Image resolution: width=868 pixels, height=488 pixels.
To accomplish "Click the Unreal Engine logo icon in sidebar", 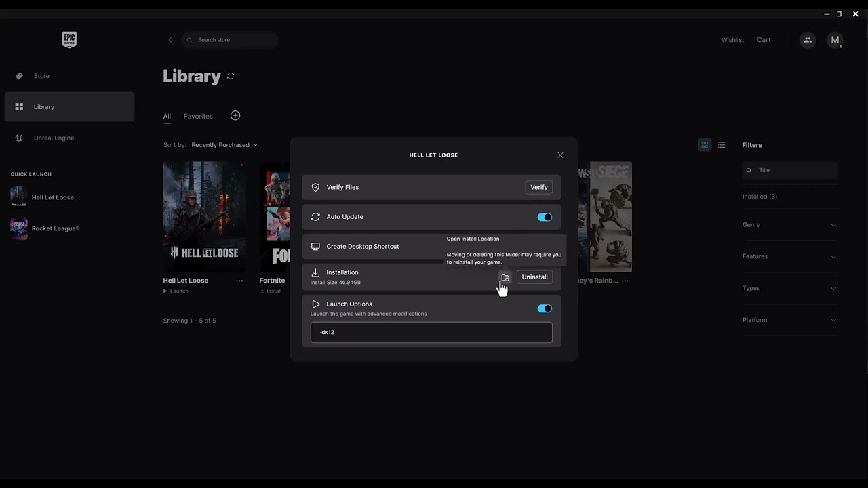I will pyautogui.click(x=19, y=138).
